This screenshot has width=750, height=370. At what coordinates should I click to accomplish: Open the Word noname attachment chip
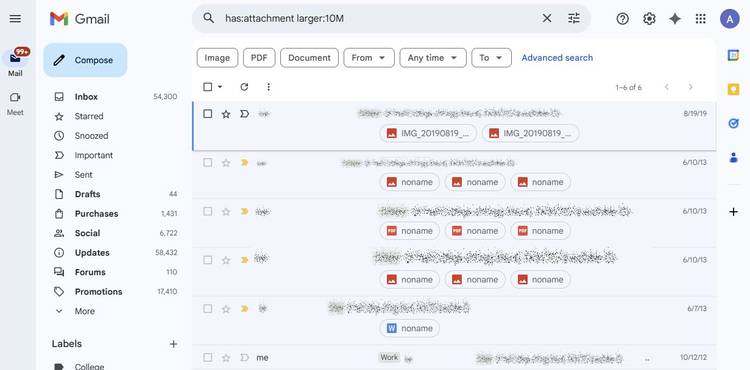[x=409, y=328]
